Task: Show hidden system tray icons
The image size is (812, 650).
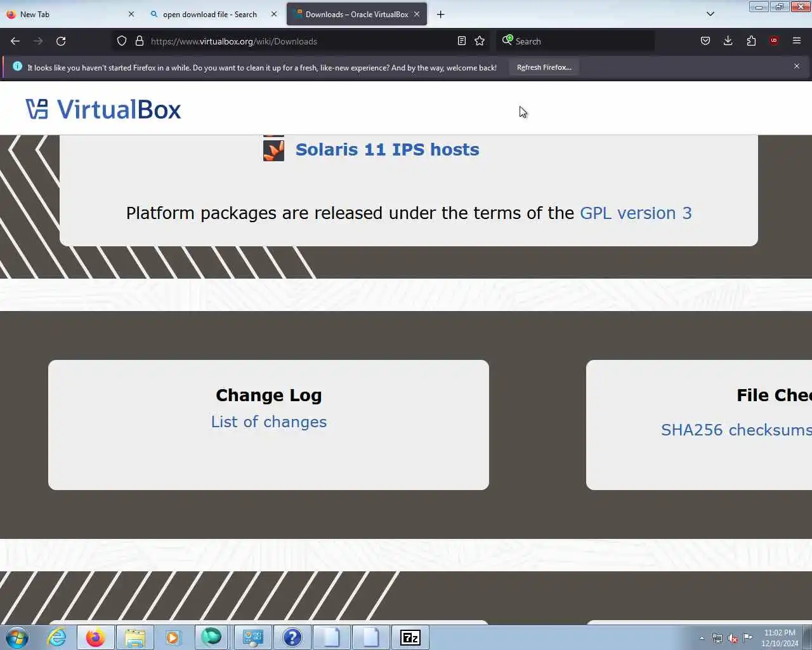Action: [x=702, y=638]
